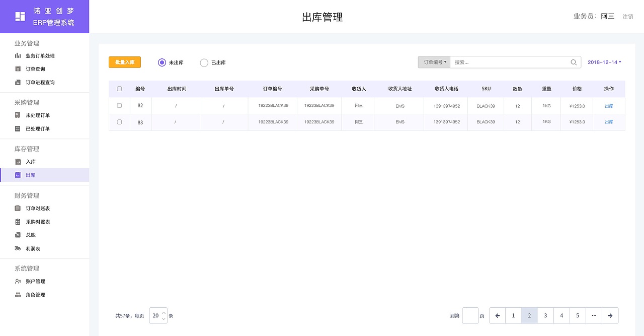The height and width of the screenshot is (336, 644).
Task: Open the 订单编号 search filter dropdown
Action: (x=434, y=61)
